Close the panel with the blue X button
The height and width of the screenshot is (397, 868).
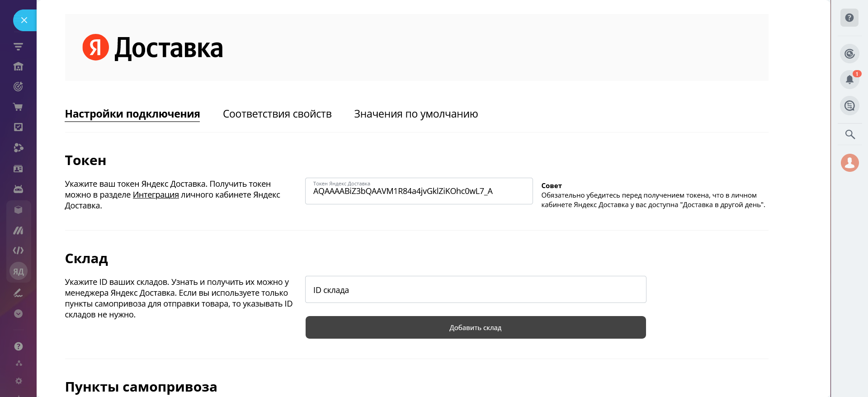point(24,20)
